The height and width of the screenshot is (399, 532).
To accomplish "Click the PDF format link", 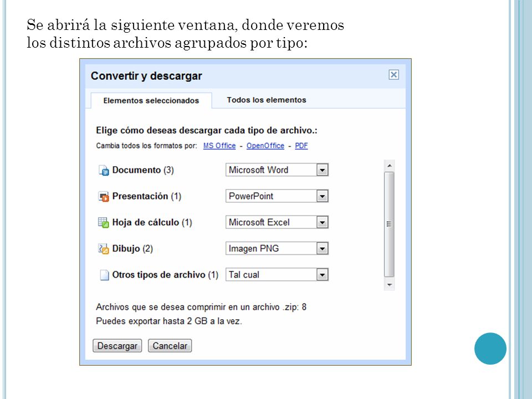I will click(x=301, y=146).
